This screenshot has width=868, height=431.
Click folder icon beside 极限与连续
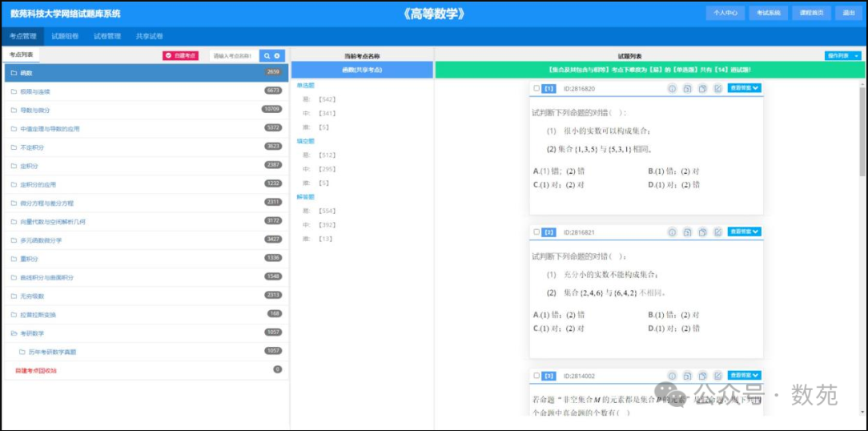(x=14, y=91)
